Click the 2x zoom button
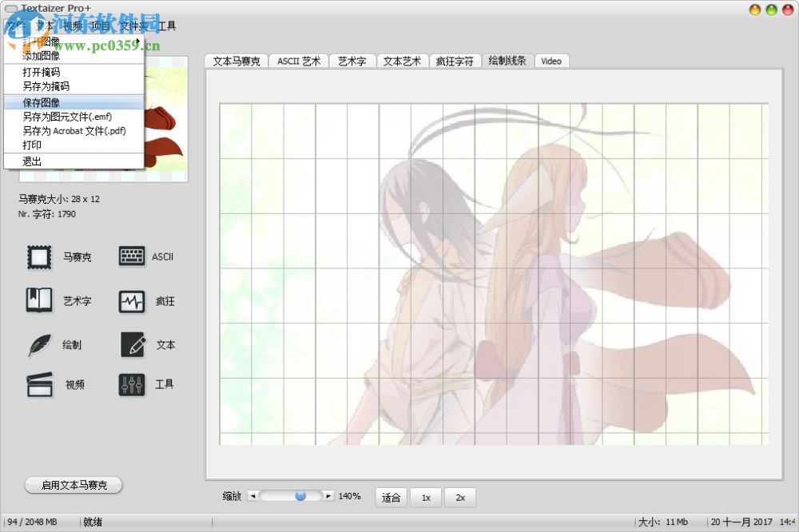799x532 pixels. coord(460,497)
